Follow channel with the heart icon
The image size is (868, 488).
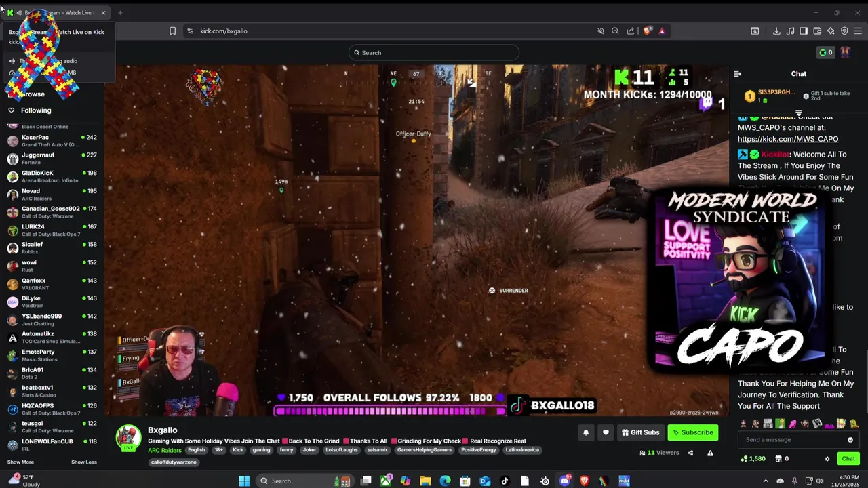pos(606,432)
